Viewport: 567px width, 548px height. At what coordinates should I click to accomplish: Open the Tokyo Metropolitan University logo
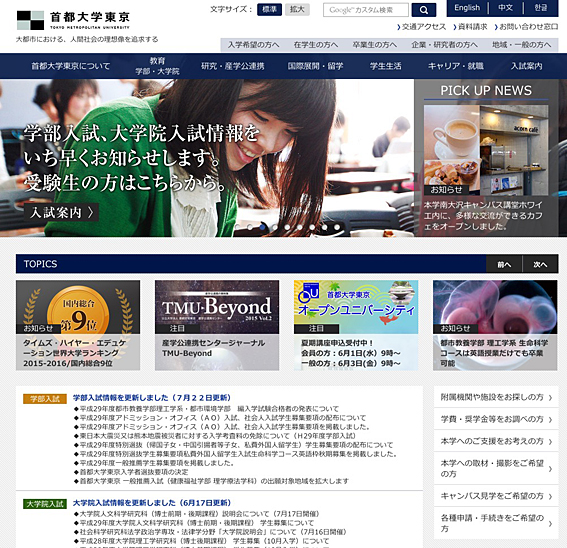[73, 20]
